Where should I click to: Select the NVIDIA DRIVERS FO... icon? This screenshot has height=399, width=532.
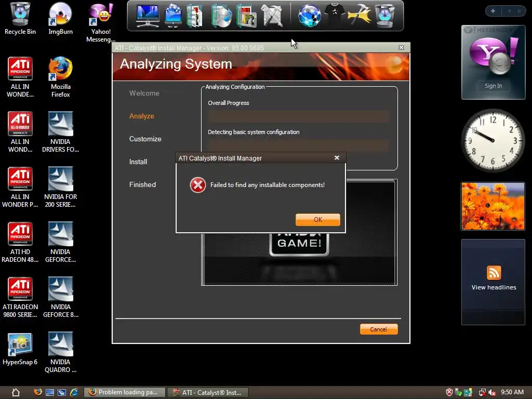coord(60,132)
